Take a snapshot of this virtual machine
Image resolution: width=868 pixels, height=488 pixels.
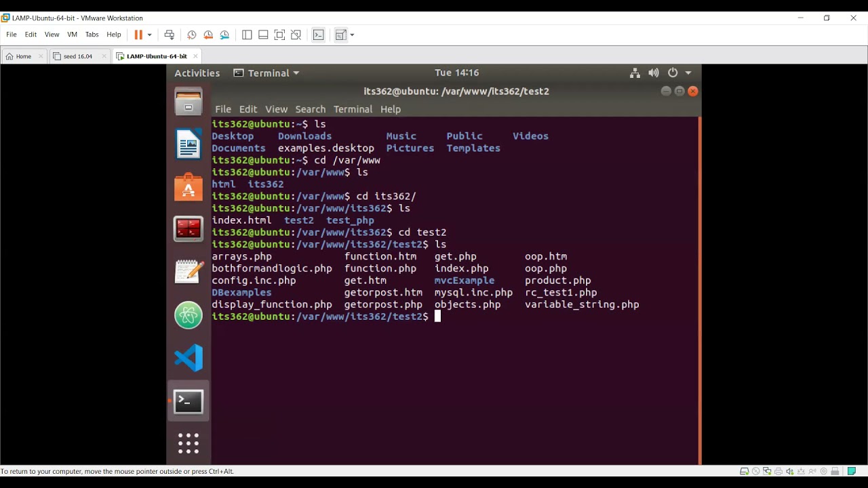pyautogui.click(x=192, y=35)
